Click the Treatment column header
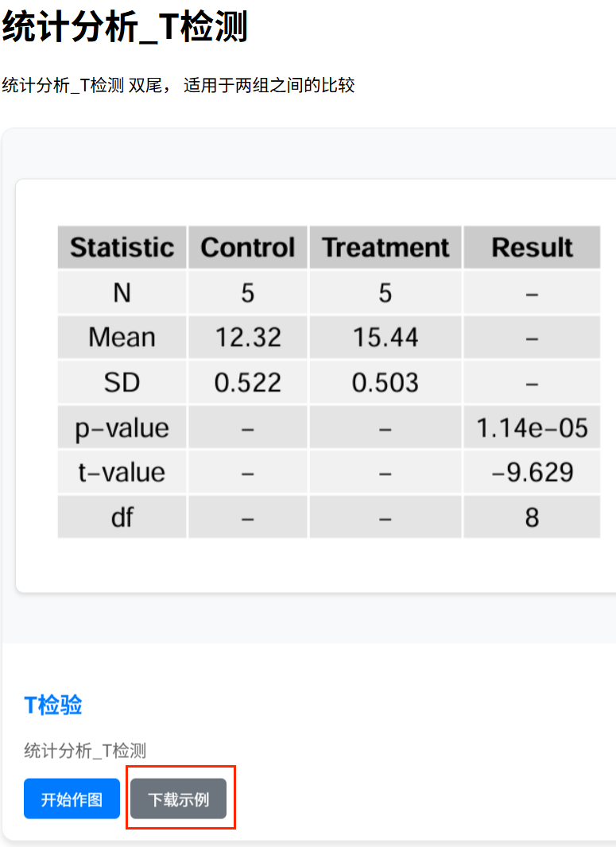Viewport: 616px width, 847px height. 385,247
